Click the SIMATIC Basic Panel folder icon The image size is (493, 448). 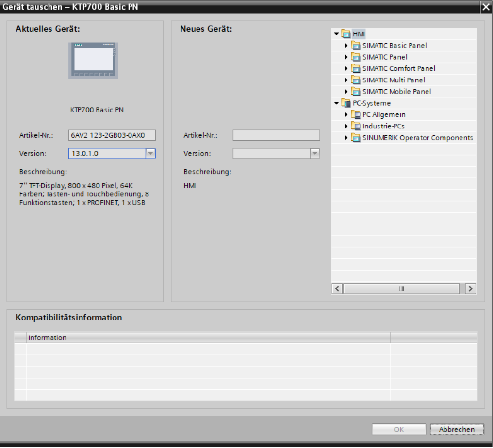356,46
